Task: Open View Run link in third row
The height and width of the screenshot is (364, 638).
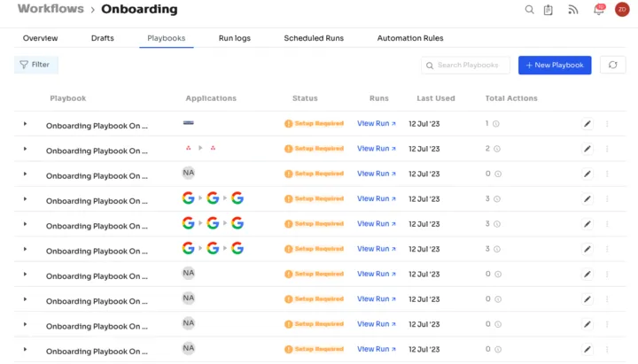Action: pos(377,174)
